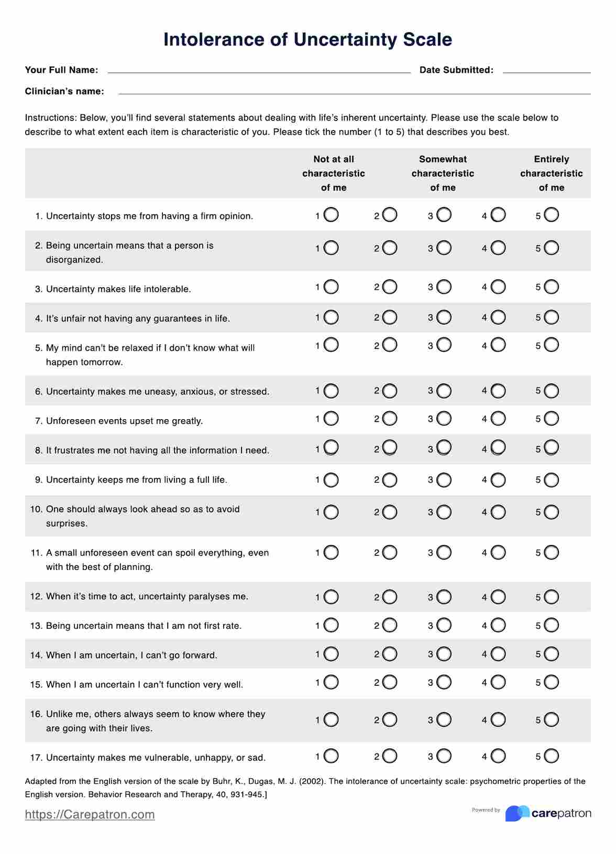This screenshot has height=854, width=616.
Task: Choose rating 2 for question 13
Action: point(390,625)
